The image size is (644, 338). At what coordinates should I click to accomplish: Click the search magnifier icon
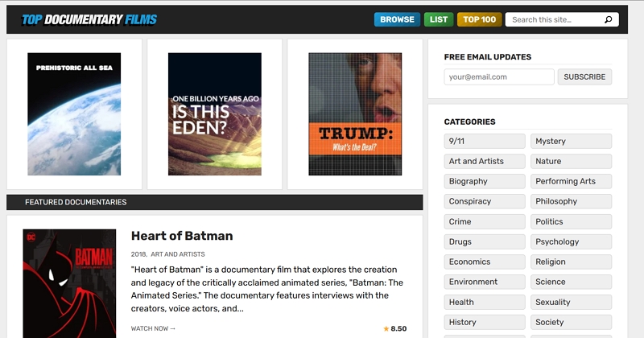coord(608,20)
